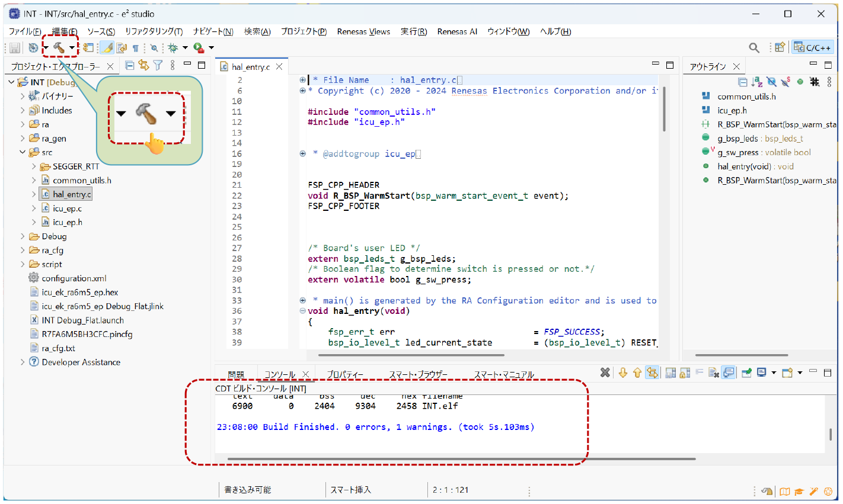Sort Outline alphabetically with a-z icon

(757, 82)
